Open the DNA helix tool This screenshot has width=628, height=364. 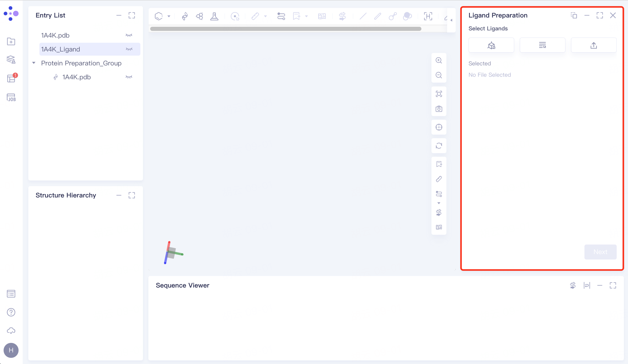[184, 16]
